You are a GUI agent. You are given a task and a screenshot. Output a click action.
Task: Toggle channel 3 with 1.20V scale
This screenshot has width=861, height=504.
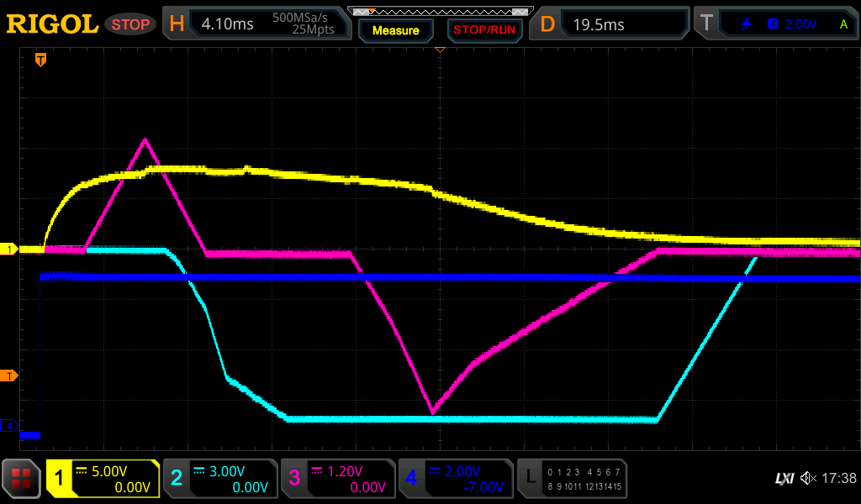[337, 479]
